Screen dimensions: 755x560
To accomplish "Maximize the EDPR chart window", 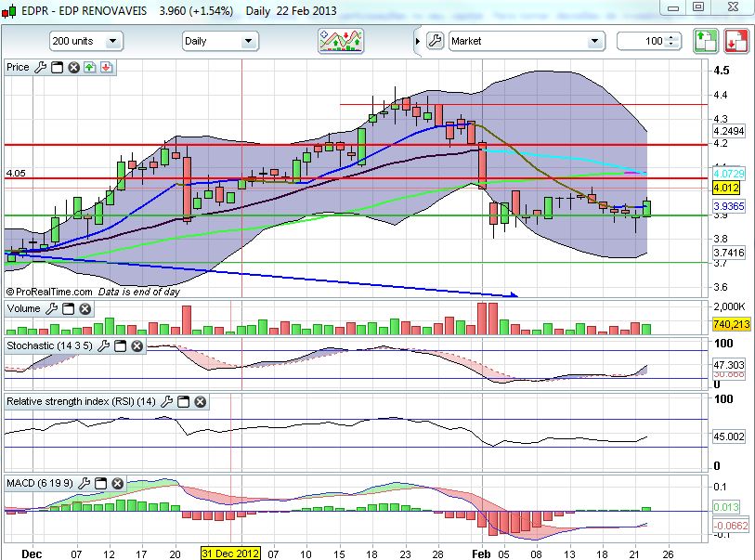I will pyautogui.click(x=698, y=7).
